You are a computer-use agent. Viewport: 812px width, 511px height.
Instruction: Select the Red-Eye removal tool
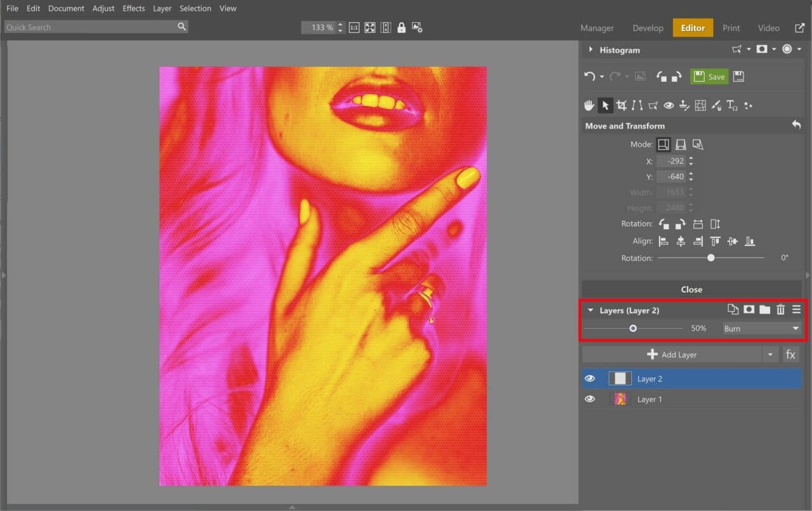click(669, 105)
